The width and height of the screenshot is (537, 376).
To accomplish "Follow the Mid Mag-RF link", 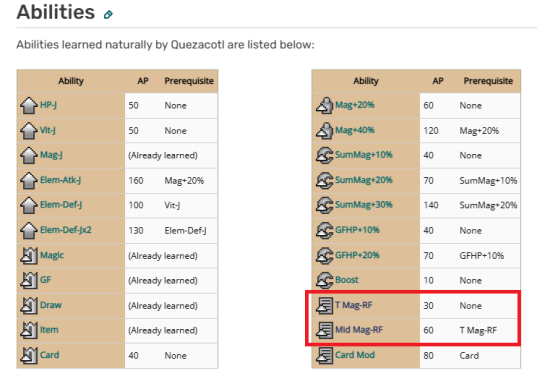I will click(359, 330).
